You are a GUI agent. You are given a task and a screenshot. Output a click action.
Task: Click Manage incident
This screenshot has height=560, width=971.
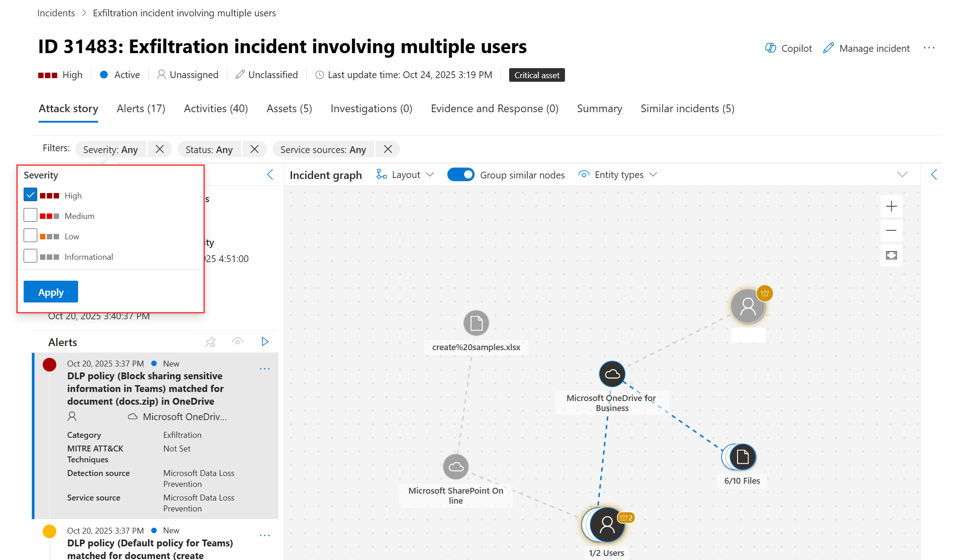[x=867, y=48]
